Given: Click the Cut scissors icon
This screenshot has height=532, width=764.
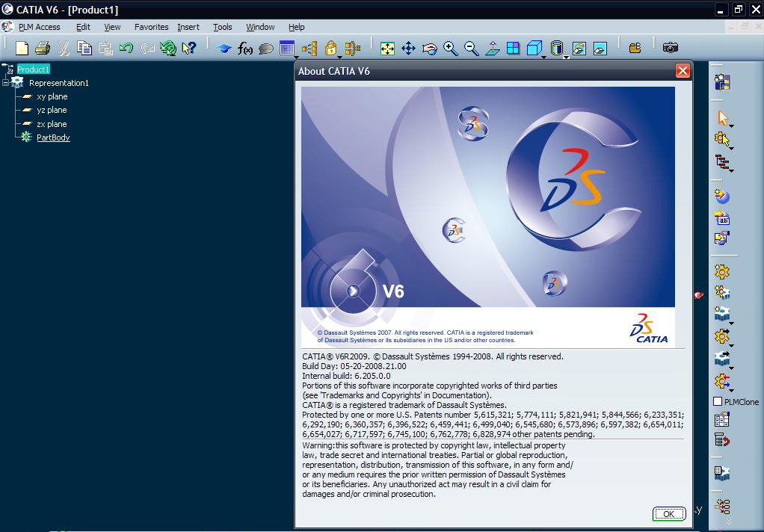Looking at the screenshot, I should coord(64,48).
